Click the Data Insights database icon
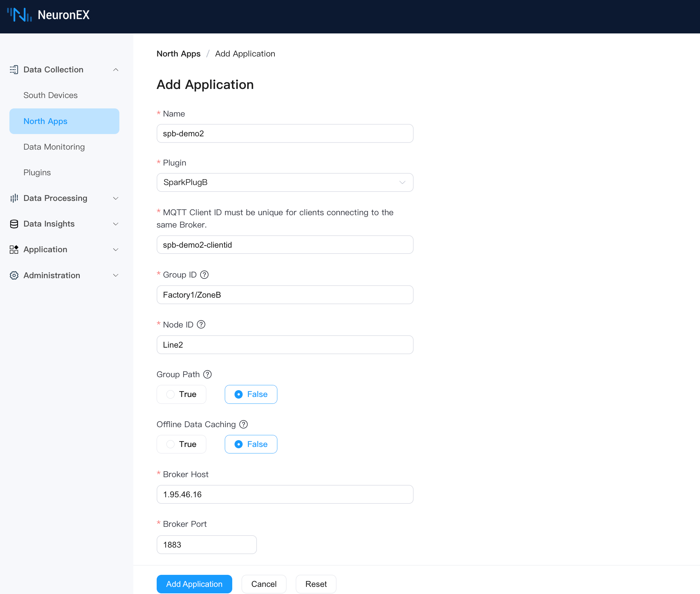Image resolution: width=700 pixels, height=594 pixels. point(14,224)
